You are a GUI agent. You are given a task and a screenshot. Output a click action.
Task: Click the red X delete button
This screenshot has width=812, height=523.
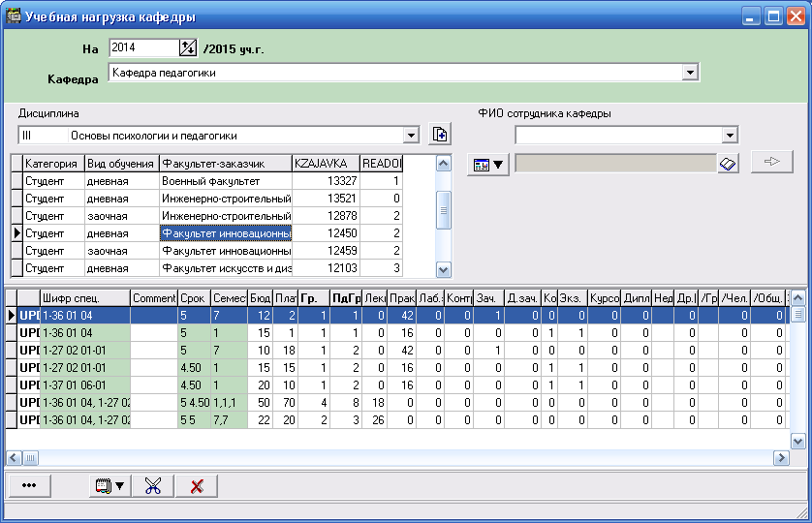(x=197, y=486)
